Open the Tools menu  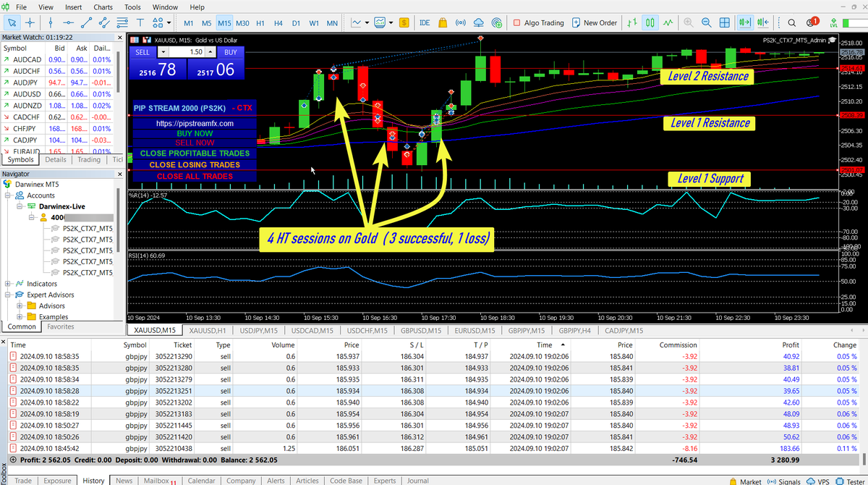coord(132,7)
